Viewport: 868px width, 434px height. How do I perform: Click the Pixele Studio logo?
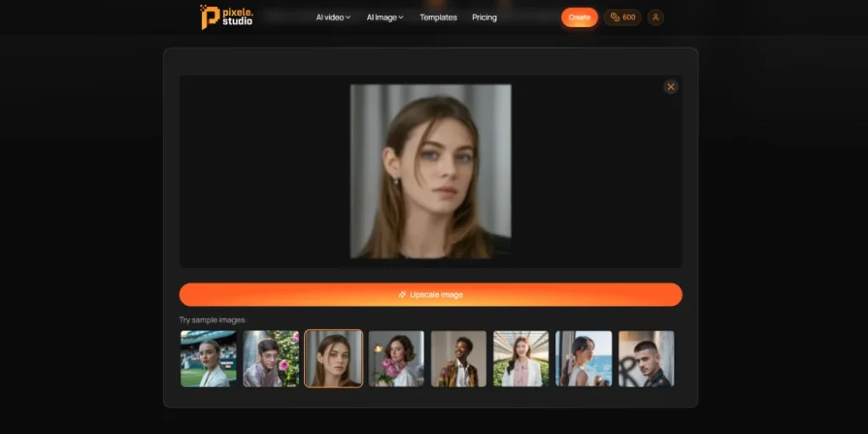[226, 16]
